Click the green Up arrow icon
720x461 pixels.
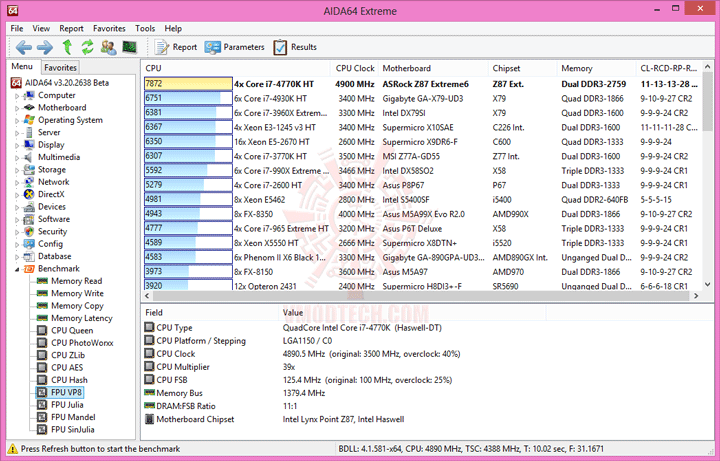[68, 47]
